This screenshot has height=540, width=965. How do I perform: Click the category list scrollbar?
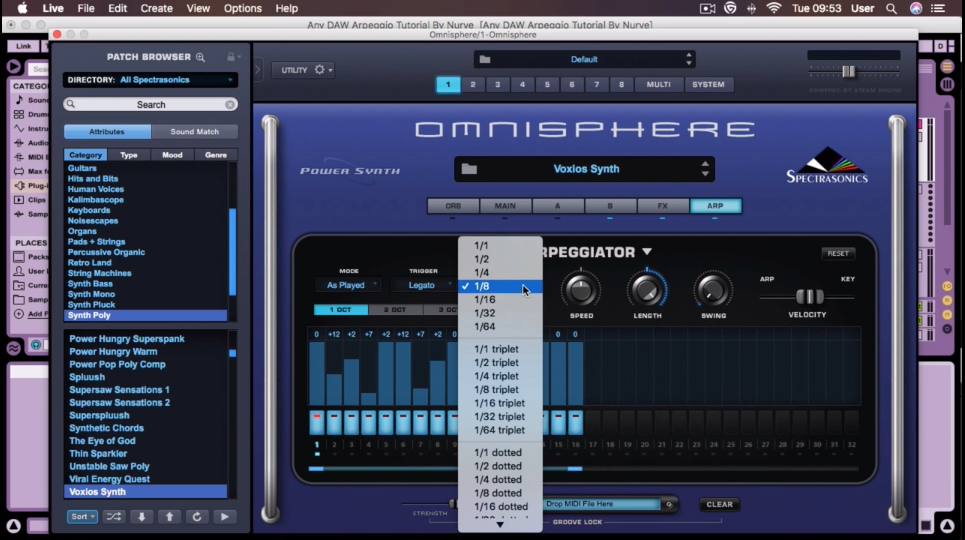pos(233,252)
